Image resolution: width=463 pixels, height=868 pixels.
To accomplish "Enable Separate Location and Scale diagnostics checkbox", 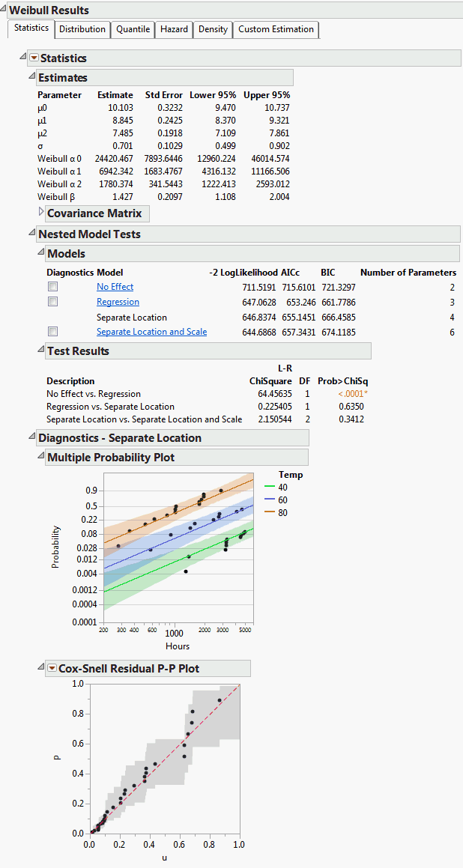I will tap(52, 332).
